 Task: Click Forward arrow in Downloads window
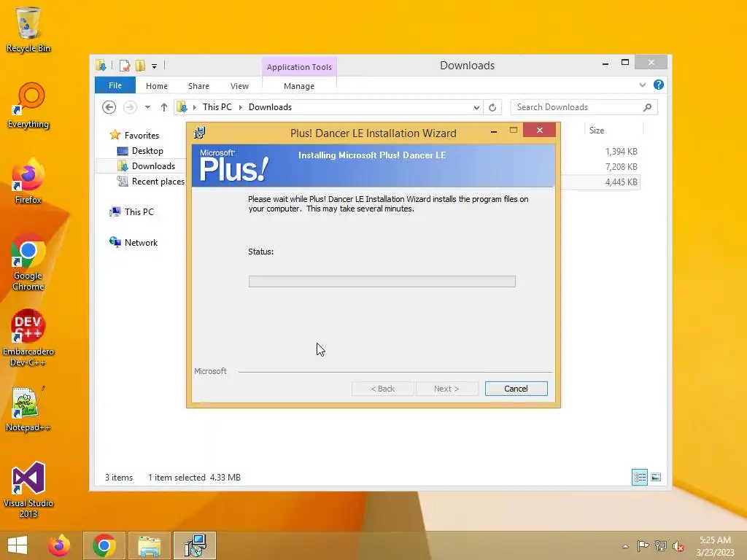(x=130, y=107)
